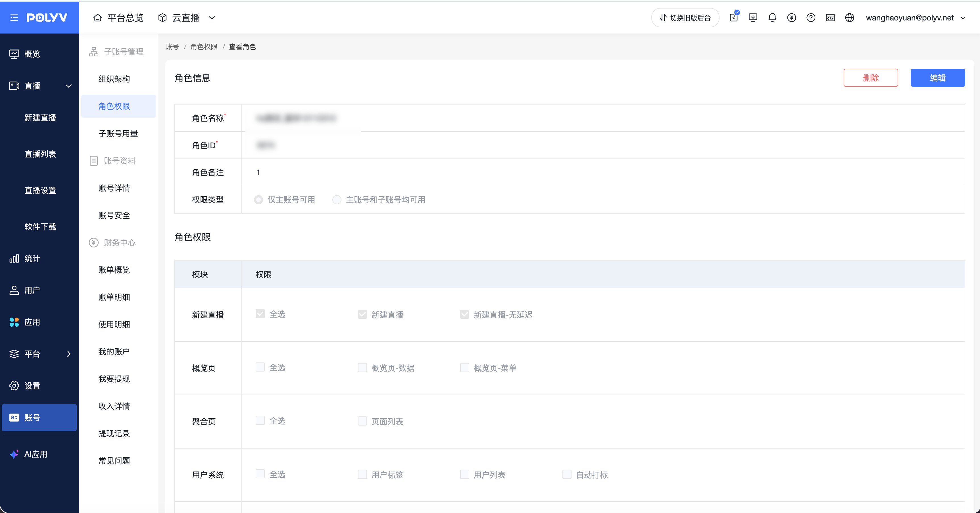Click the 账号 ID card icon
980x513 pixels.
pyautogui.click(x=14, y=418)
